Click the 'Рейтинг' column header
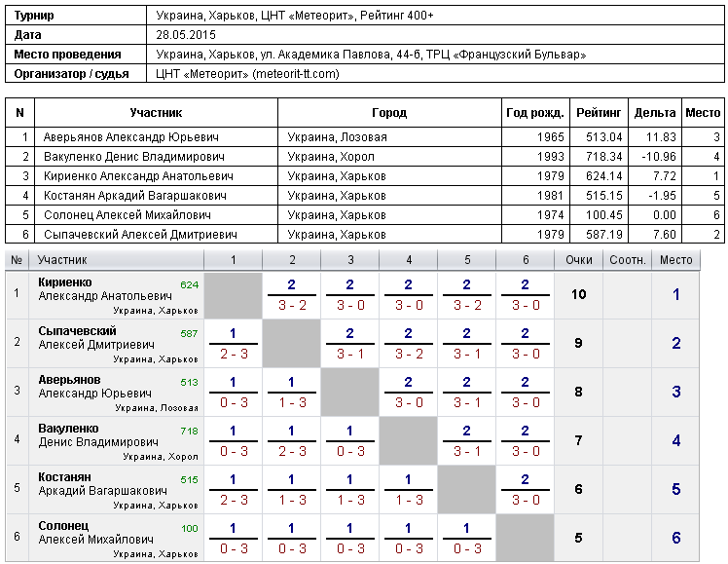Viewport: 728px width, 564px height. pos(599,112)
